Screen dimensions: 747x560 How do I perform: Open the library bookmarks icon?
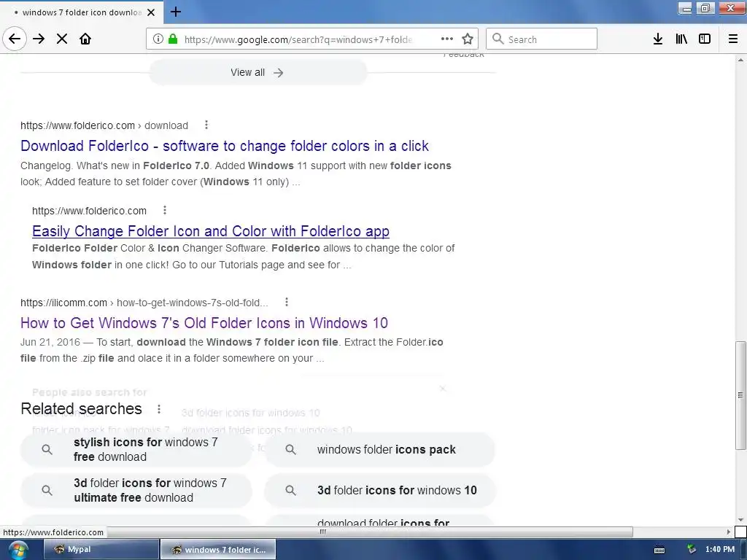[681, 39]
